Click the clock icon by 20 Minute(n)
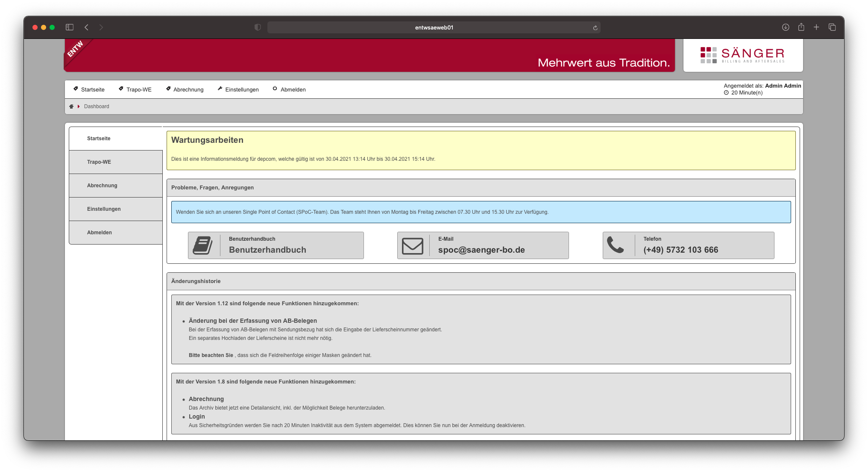Screen dimensions: 868x472 coord(726,93)
